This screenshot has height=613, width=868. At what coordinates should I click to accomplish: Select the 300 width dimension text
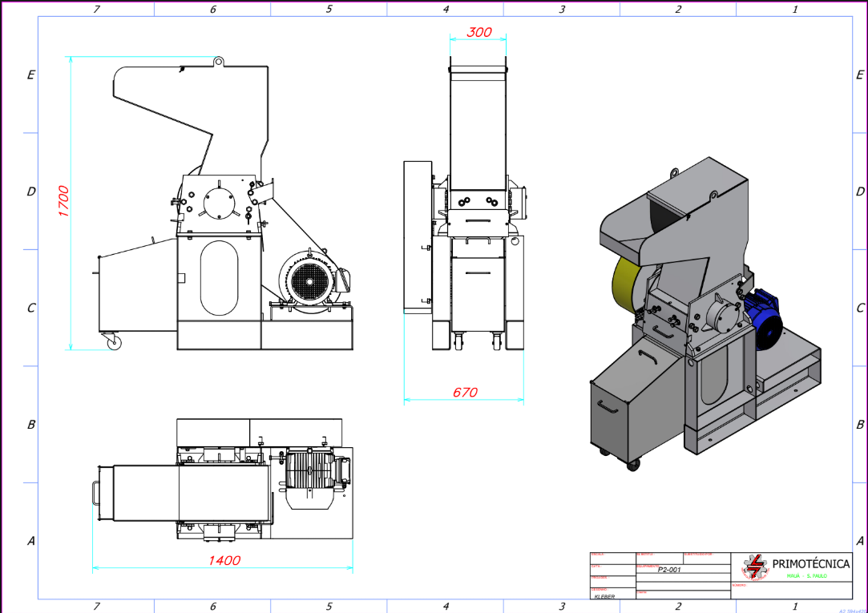tap(478, 32)
